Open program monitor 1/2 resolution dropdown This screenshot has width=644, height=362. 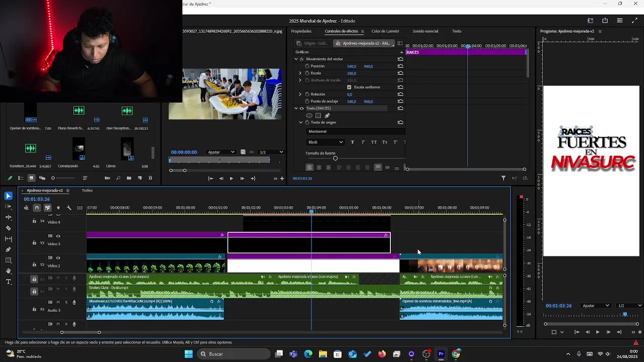pyautogui.click(x=630, y=306)
